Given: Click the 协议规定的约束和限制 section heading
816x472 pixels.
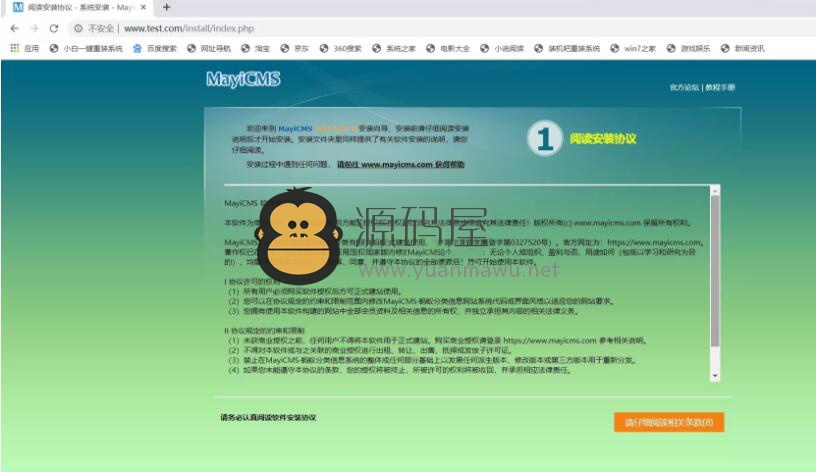Looking at the screenshot, I should (x=264, y=330).
